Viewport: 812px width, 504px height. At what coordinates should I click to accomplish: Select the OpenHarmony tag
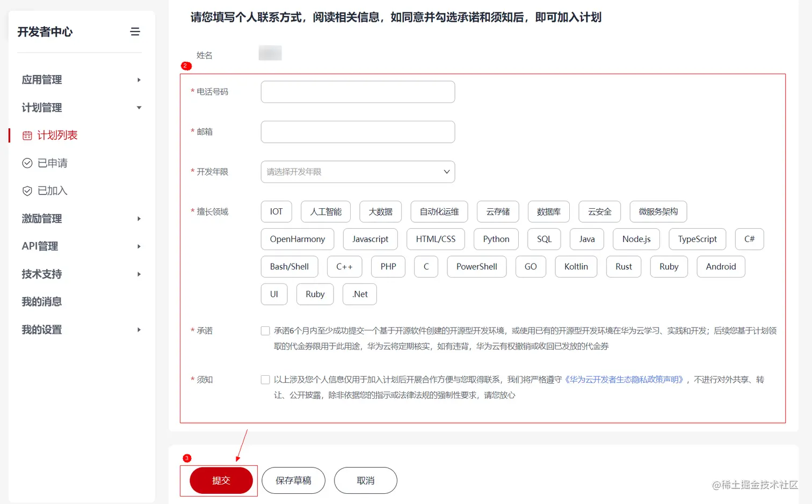click(x=298, y=239)
